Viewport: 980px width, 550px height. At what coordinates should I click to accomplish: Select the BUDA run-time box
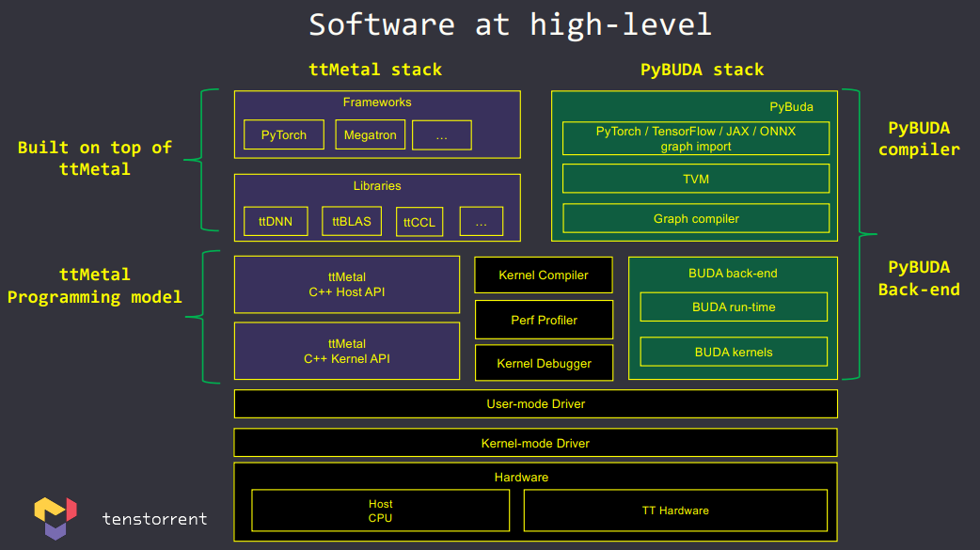(x=734, y=306)
